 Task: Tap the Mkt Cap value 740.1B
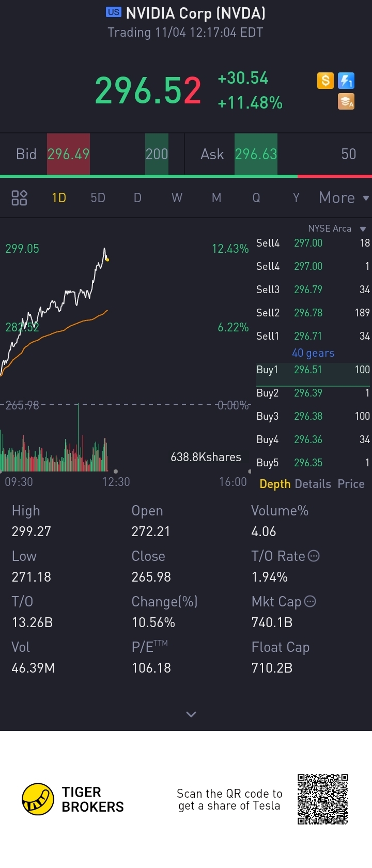coord(272,622)
